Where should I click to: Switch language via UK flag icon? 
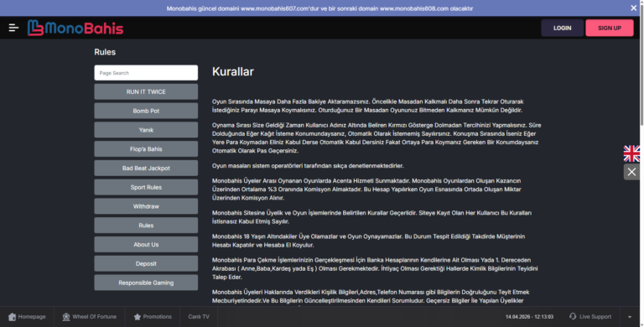point(631,153)
